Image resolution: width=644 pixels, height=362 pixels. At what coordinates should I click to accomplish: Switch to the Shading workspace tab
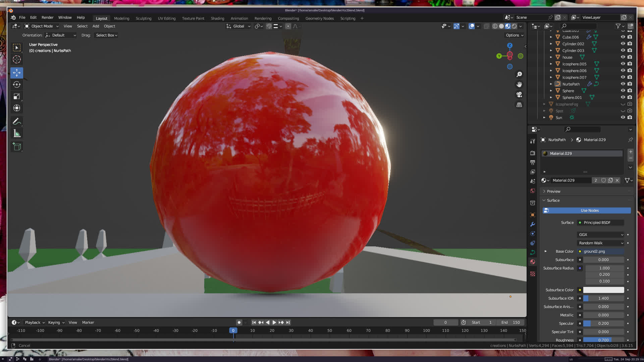click(217, 18)
